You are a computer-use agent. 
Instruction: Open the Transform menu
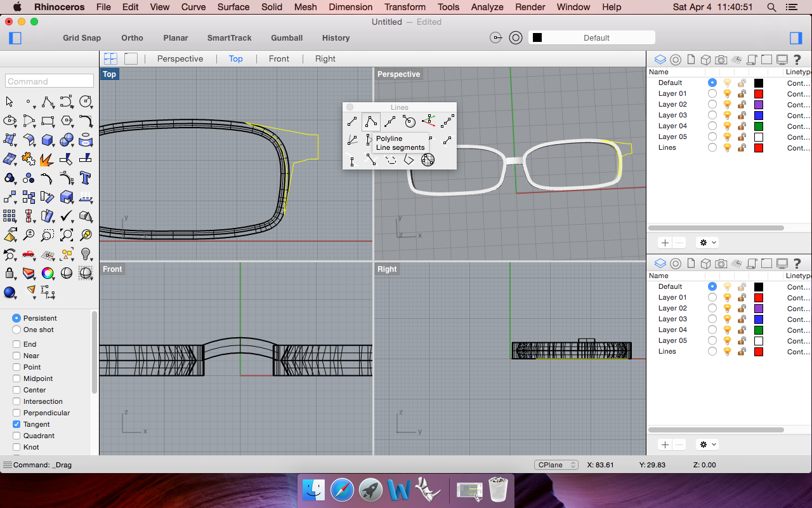pos(405,7)
